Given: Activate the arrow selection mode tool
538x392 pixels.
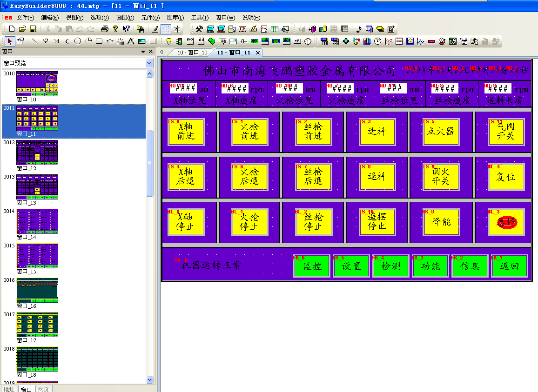Looking at the screenshot, I should point(10,41).
